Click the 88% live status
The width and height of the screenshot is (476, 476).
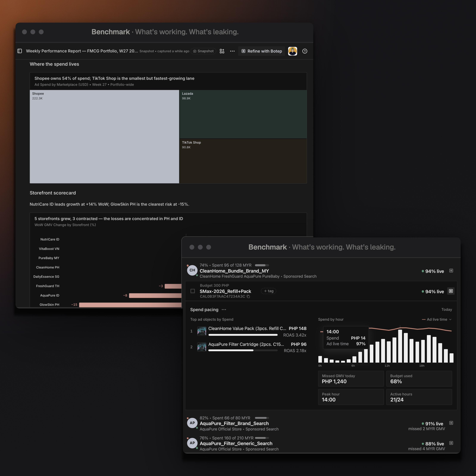coord(433,443)
